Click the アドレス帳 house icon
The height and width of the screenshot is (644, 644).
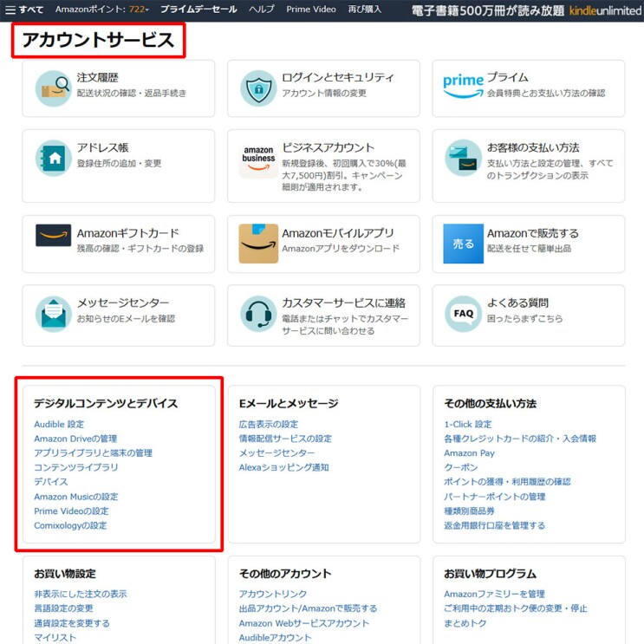(54, 158)
